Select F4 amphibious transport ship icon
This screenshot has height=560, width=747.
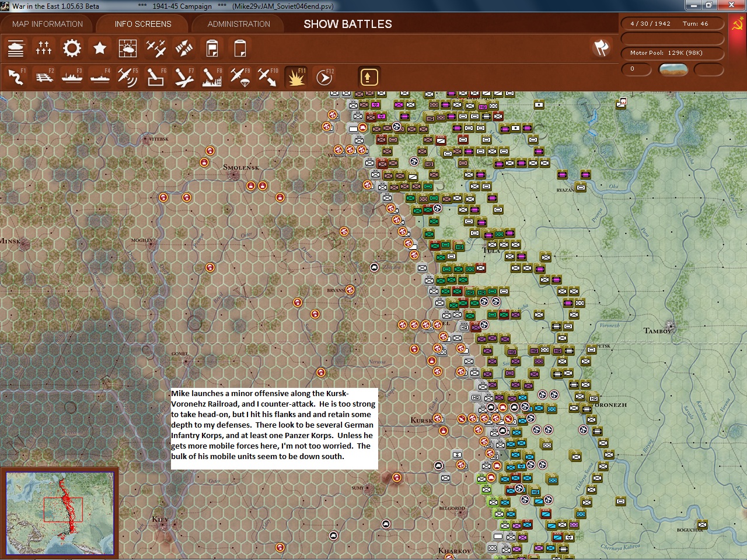pyautogui.click(x=100, y=77)
